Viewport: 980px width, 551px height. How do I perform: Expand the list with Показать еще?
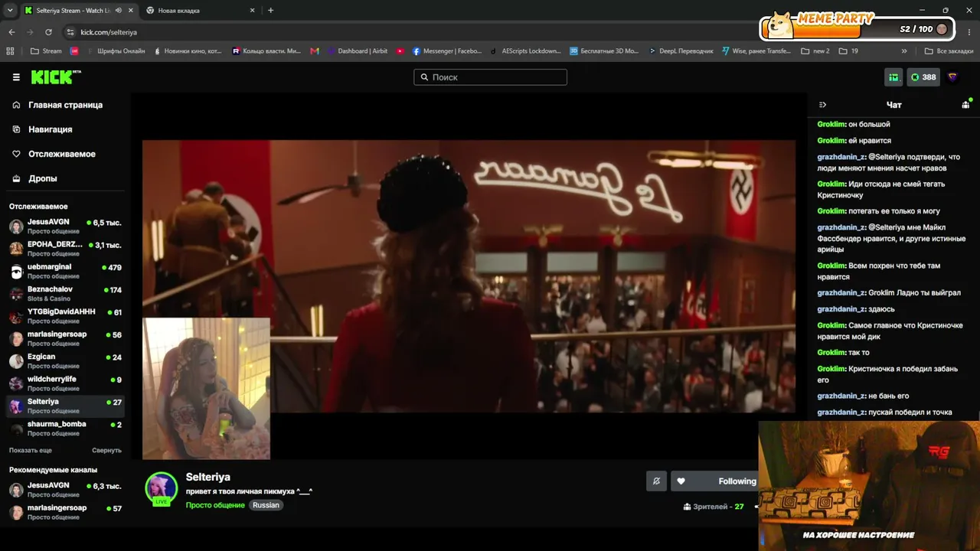[x=31, y=451]
